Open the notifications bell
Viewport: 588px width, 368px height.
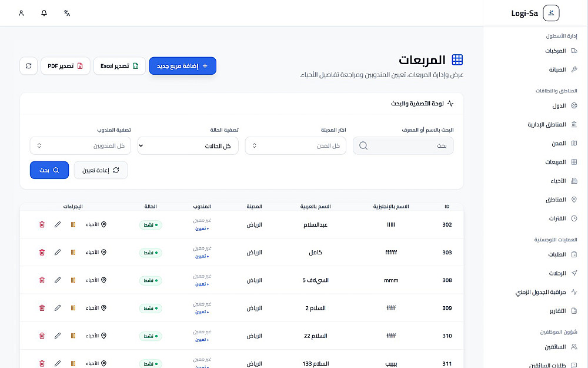click(44, 13)
